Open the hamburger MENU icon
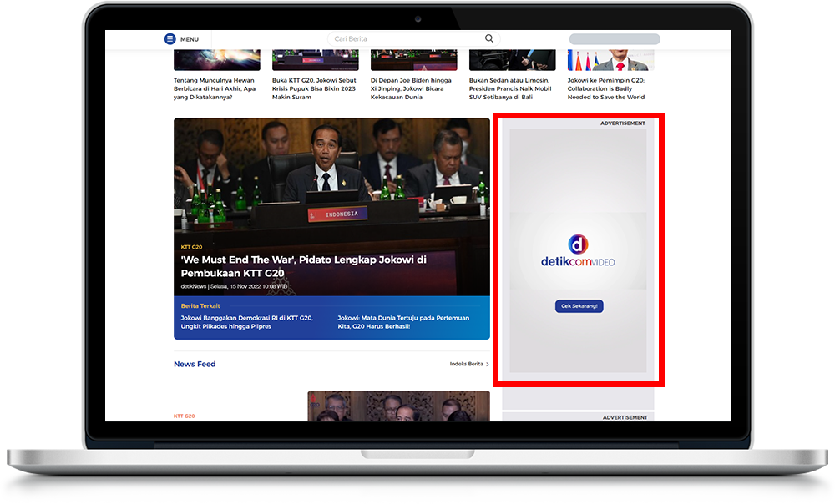The image size is (835, 504). 170,39
